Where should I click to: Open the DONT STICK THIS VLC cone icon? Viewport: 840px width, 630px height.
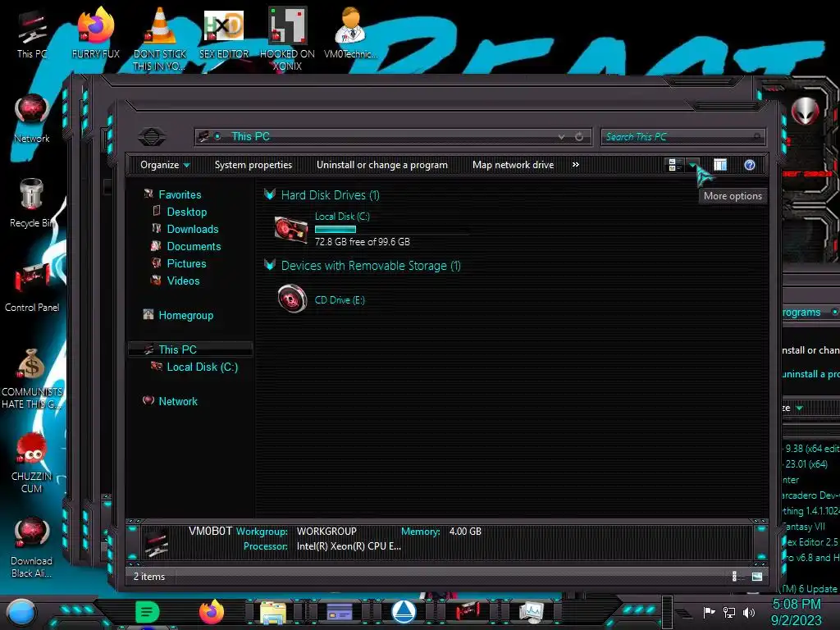[x=160, y=39]
